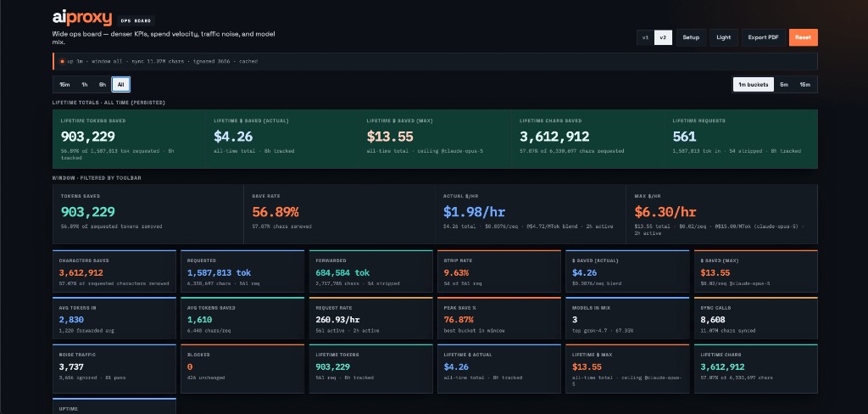Click the Lifetime Chars card value 3,612,912
The height and width of the screenshot is (414, 868).
coord(722,366)
